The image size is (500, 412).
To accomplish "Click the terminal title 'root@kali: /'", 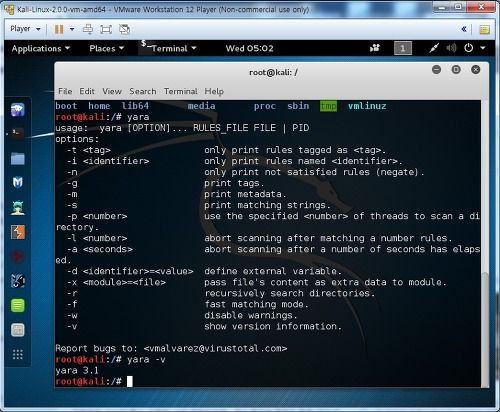I will point(273,72).
